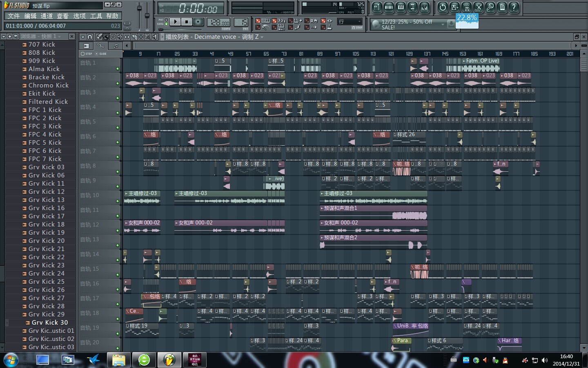Screen dimensions: 588x368
Task: Open the piano roll from top toolbar
Action: tap(401, 7)
